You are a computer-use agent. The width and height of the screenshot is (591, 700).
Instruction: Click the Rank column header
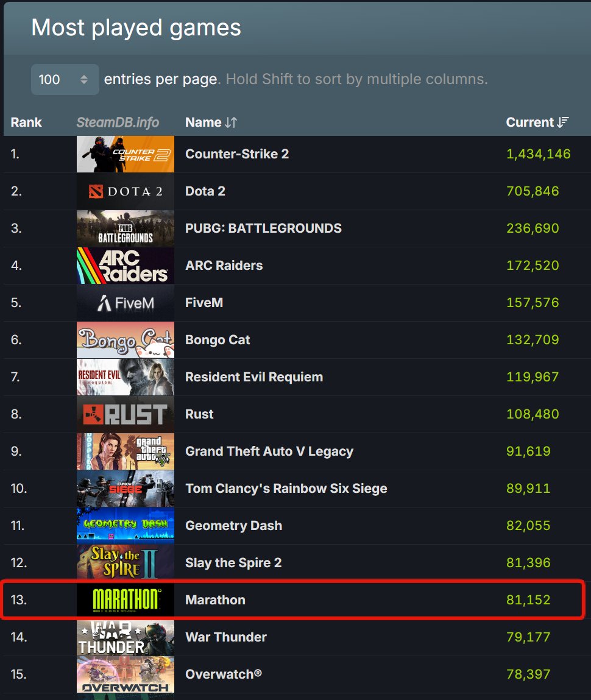pyautogui.click(x=26, y=122)
